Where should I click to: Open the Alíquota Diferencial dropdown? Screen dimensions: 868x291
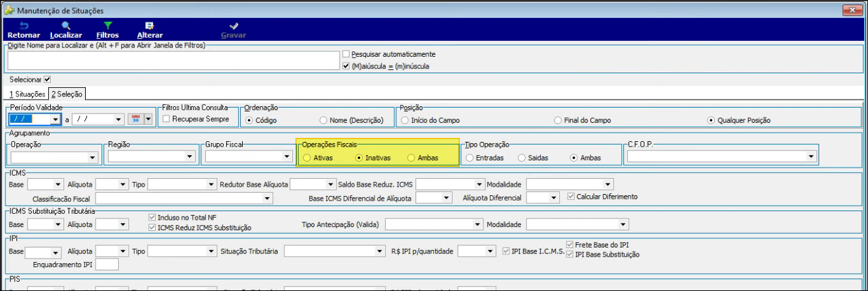tap(553, 197)
